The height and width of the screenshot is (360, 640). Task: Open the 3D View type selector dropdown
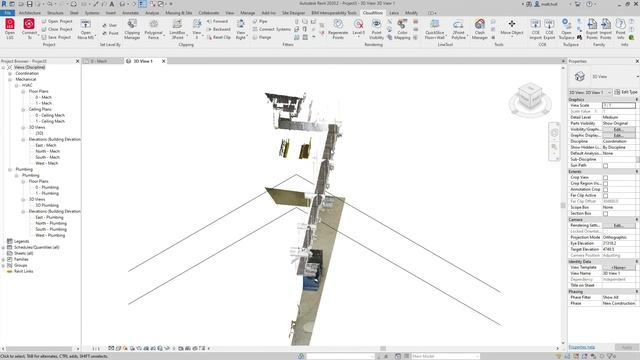[638, 76]
